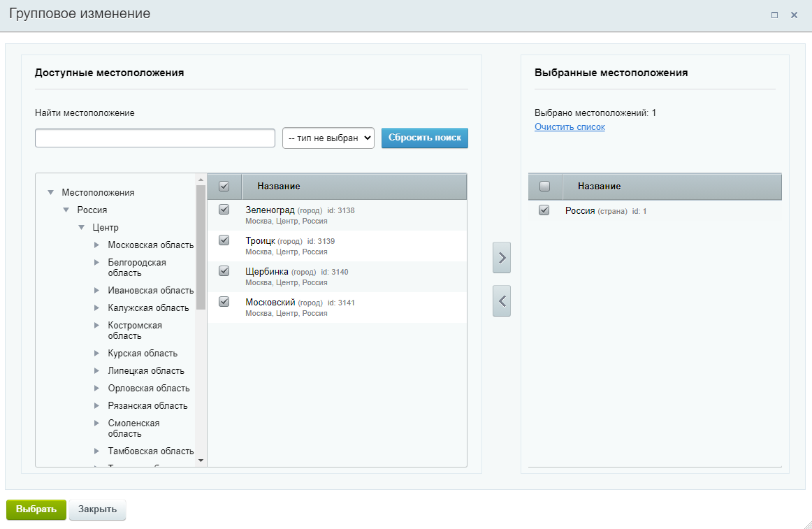Expand the Московская область tree node
812x529 pixels.
point(97,245)
